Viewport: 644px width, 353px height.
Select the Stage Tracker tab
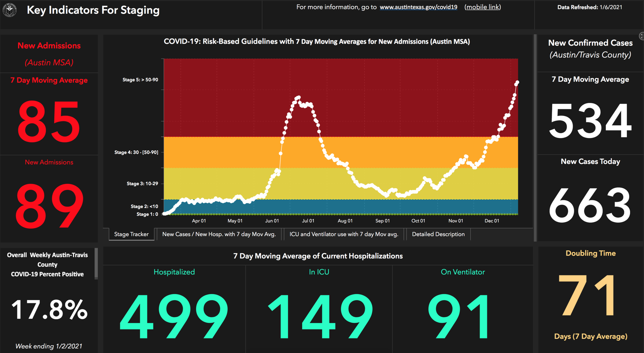point(131,234)
